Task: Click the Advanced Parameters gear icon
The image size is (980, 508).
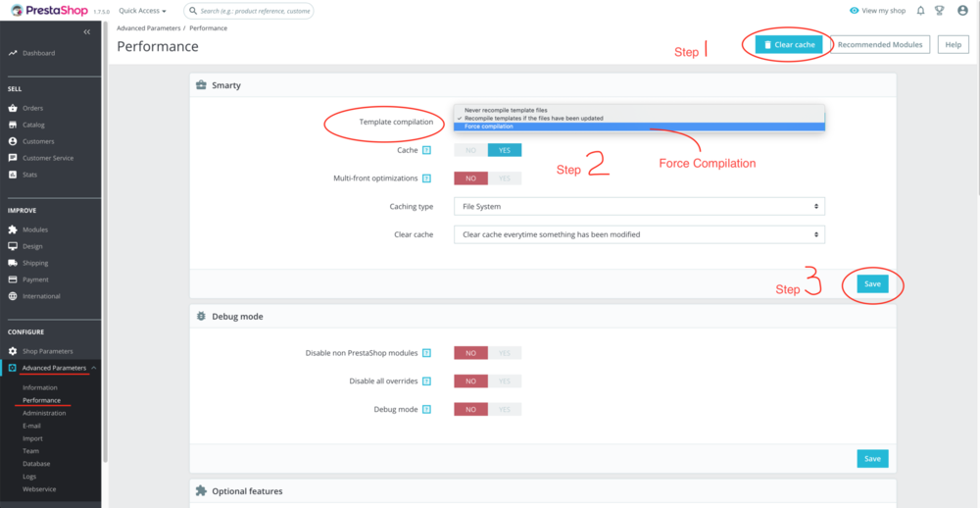Action: tap(13, 368)
